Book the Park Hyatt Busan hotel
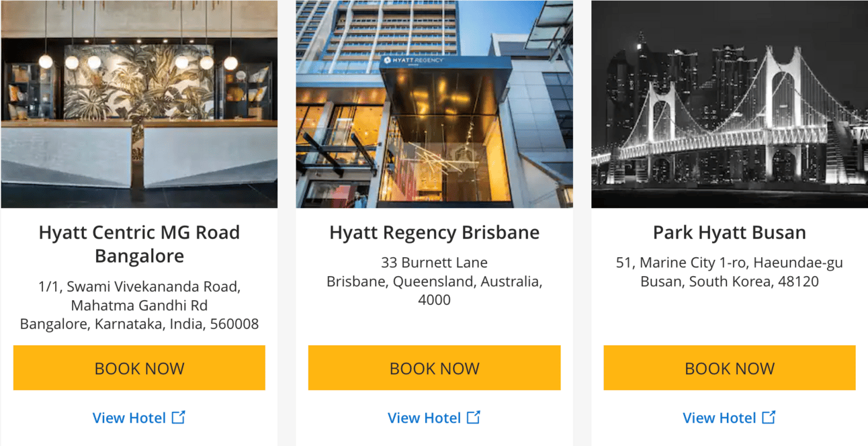 [x=730, y=368]
